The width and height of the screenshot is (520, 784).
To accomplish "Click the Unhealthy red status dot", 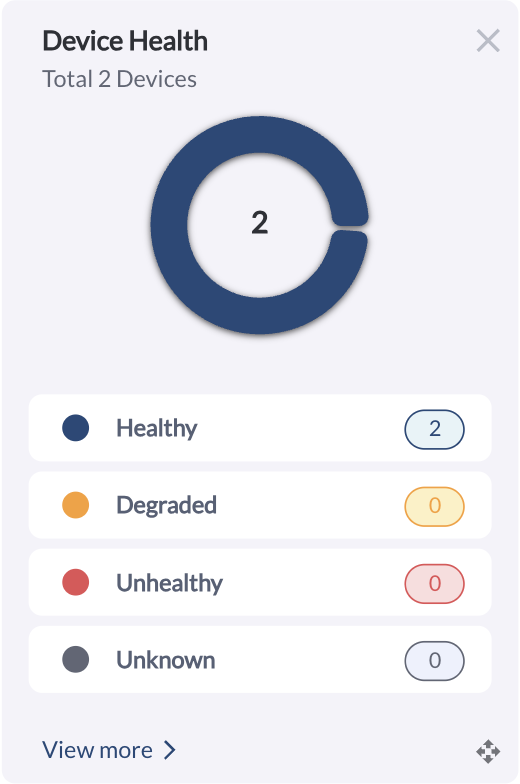I will click(76, 582).
